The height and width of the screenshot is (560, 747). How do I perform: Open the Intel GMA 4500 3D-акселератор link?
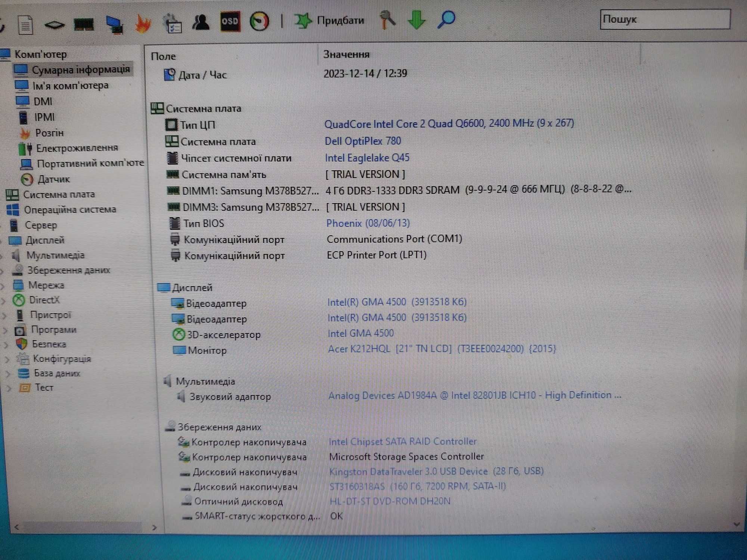(360, 333)
